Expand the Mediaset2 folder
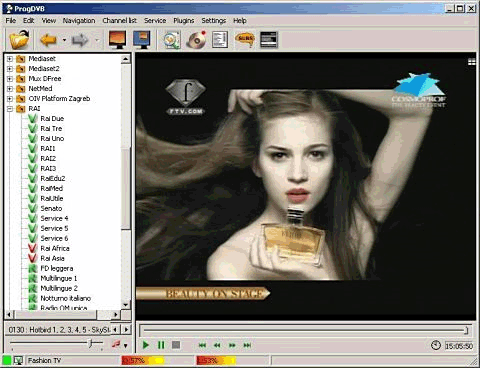The image size is (480, 368). click(10, 69)
